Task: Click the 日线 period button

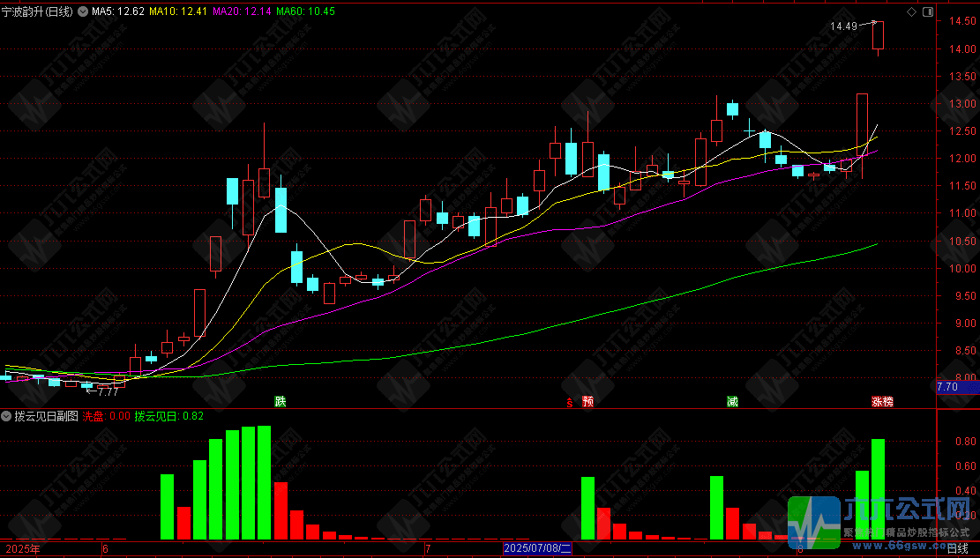Action: point(957,549)
